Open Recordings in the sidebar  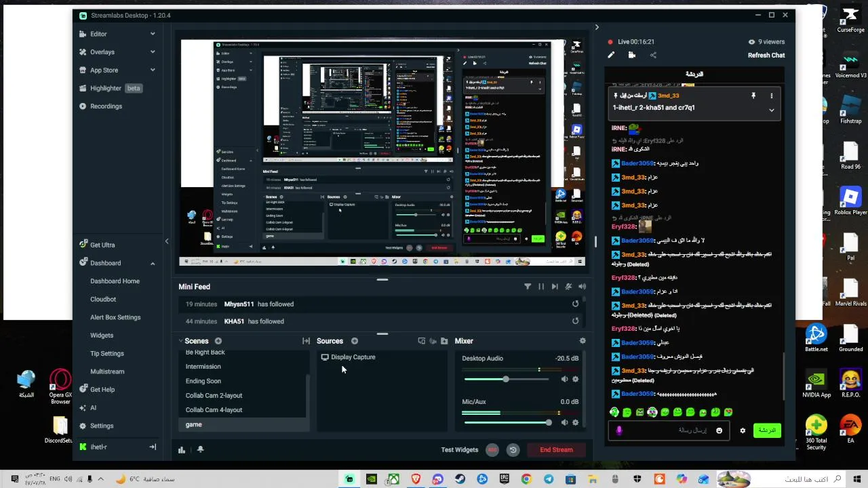(106, 106)
